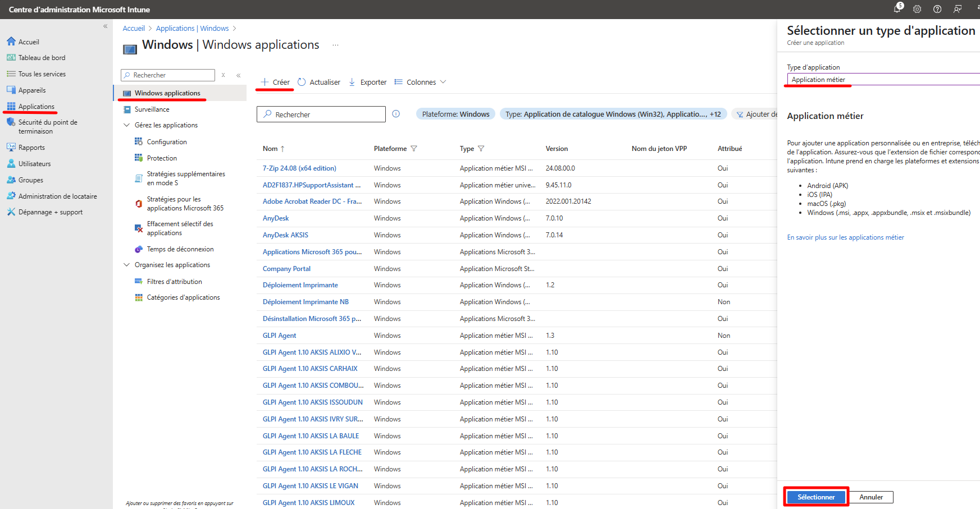Viewport: 980px width, 509px height.
Task: Collapse the Organisez les applications section
Action: point(126,265)
